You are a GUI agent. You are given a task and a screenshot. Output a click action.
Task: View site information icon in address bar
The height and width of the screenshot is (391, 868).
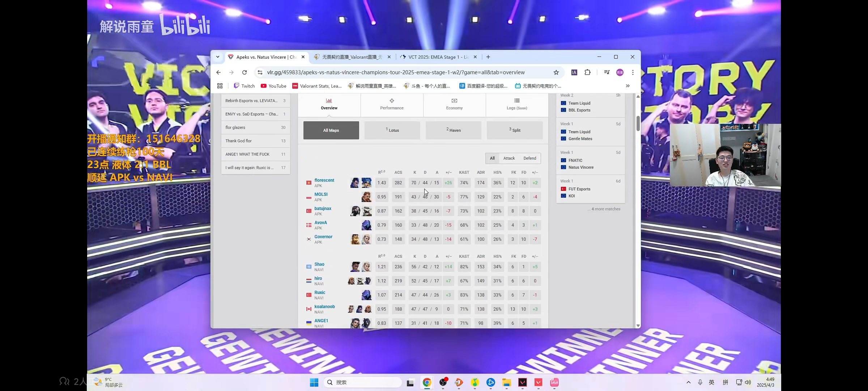point(260,72)
